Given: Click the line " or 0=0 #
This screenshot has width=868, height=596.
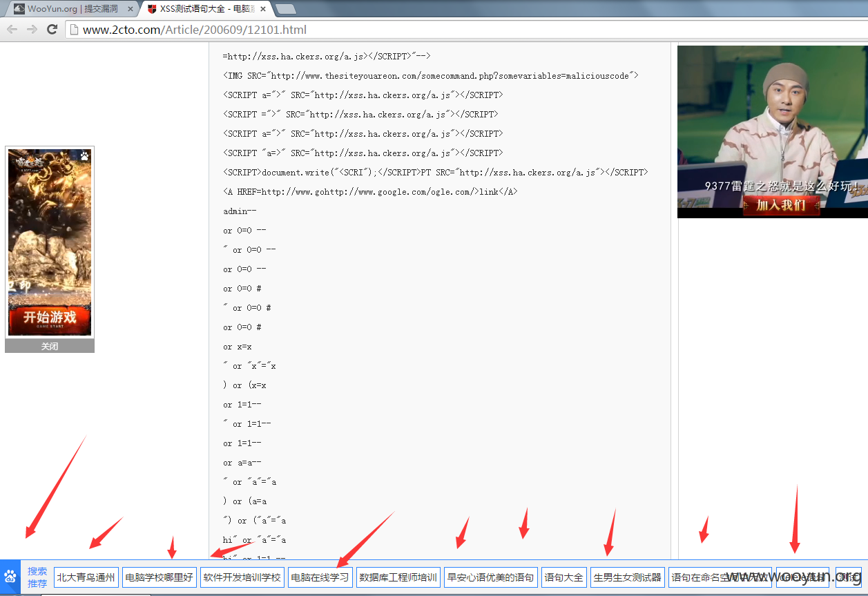Looking at the screenshot, I should (247, 308).
